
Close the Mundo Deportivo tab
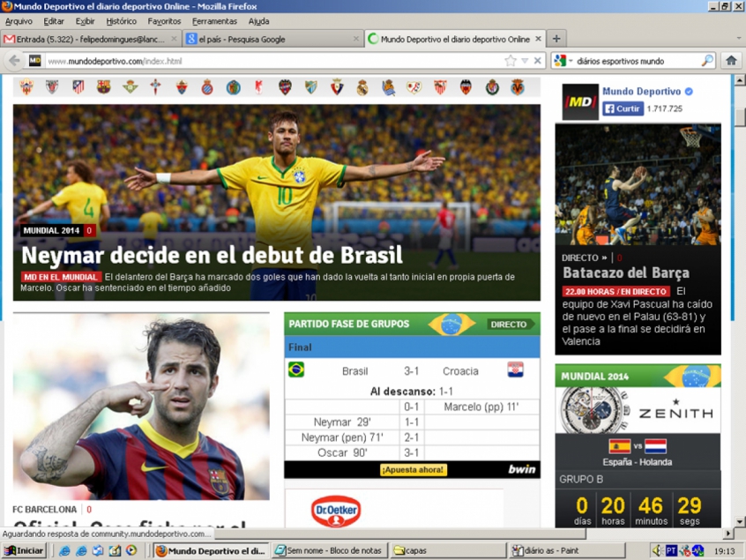coord(538,39)
